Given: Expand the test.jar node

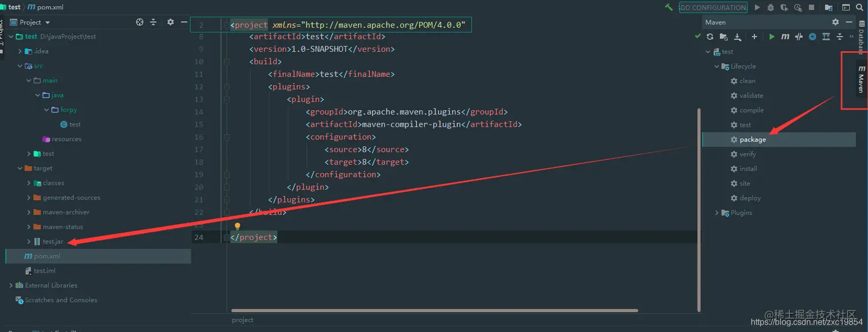Looking at the screenshot, I should pos(29,241).
